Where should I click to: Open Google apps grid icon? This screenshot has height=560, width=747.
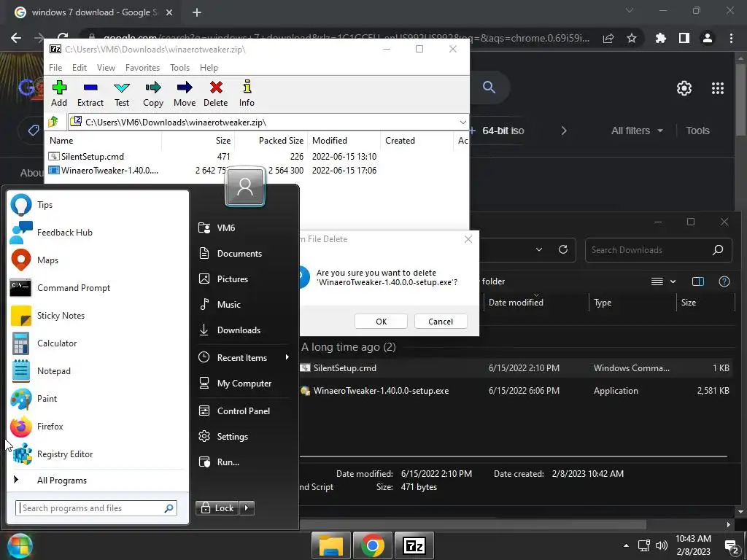[718, 88]
